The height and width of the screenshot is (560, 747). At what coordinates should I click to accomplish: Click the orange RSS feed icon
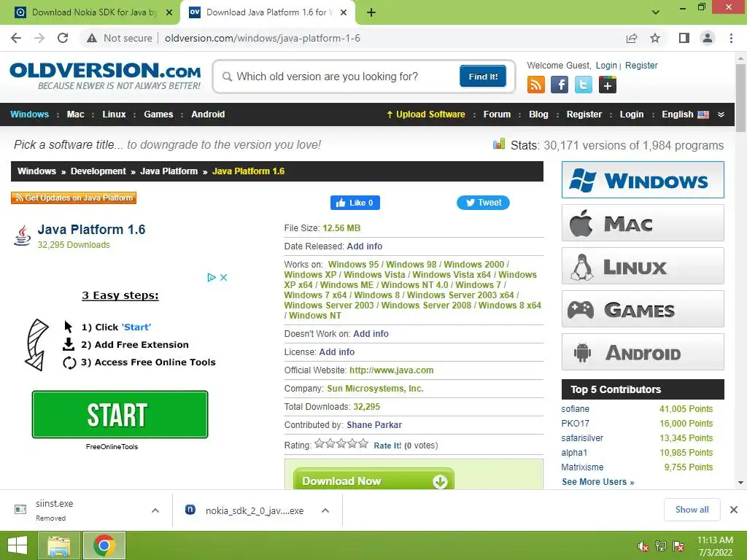pos(536,85)
